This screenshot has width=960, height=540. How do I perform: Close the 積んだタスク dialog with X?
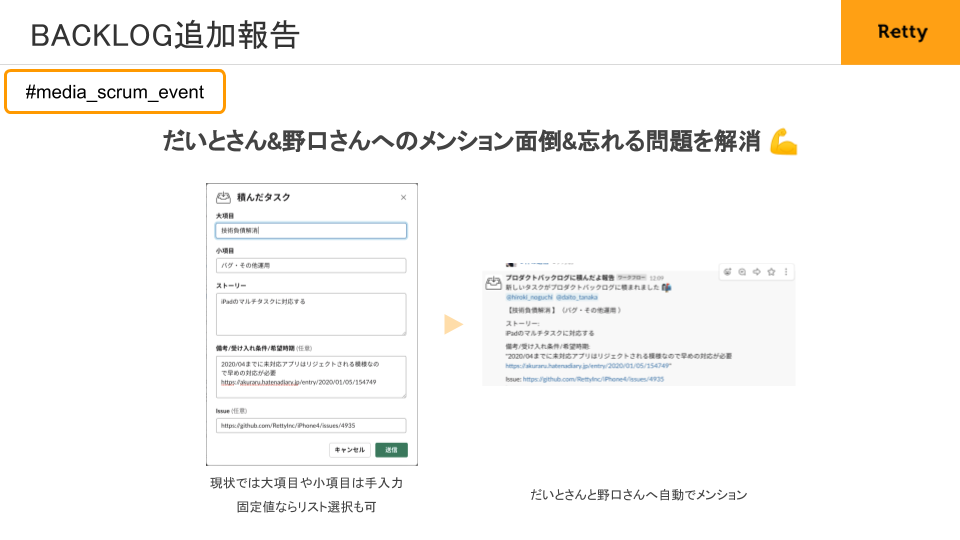[403, 197]
